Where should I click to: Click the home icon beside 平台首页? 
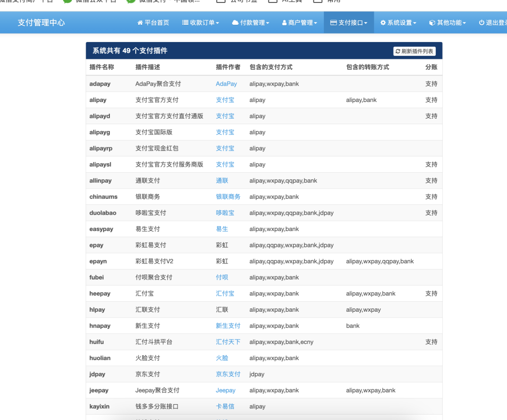(140, 23)
